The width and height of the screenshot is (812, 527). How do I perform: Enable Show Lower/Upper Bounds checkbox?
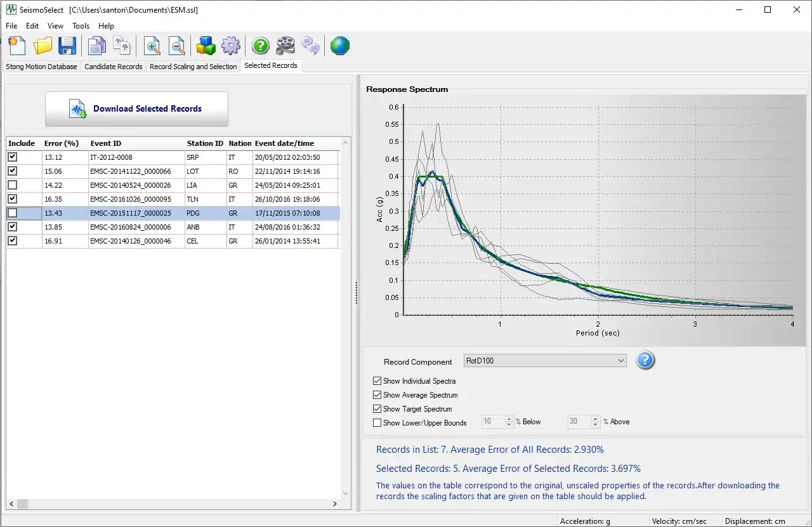pos(377,423)
